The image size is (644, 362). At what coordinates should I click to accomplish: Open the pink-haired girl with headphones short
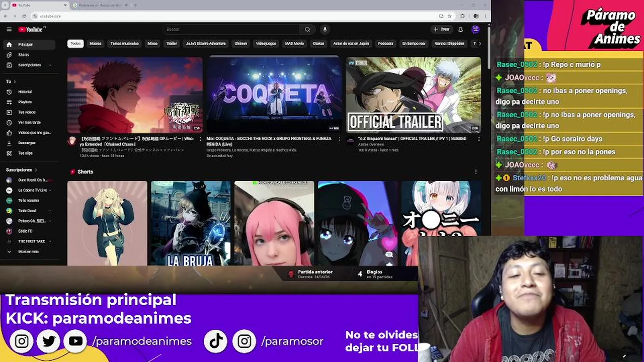coord(274,223)
